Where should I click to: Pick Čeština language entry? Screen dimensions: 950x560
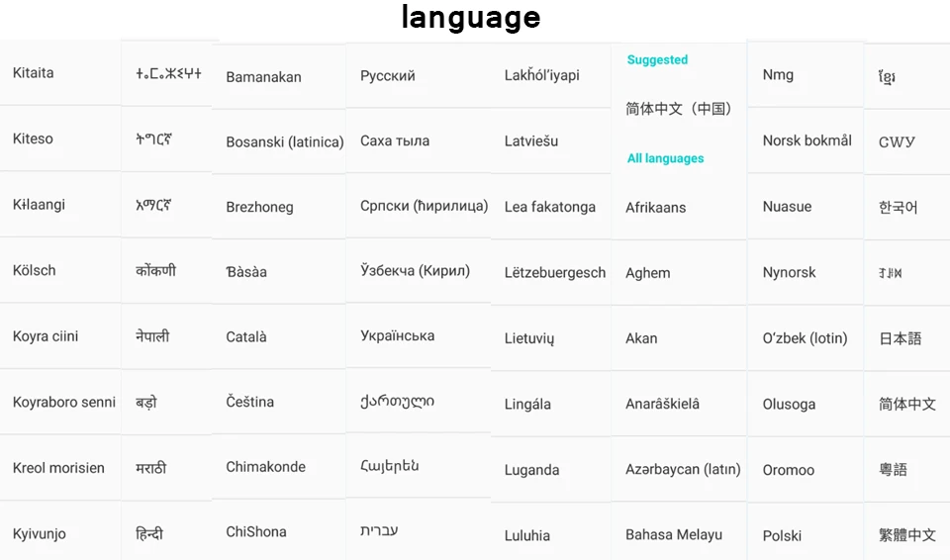pos(249,402)
